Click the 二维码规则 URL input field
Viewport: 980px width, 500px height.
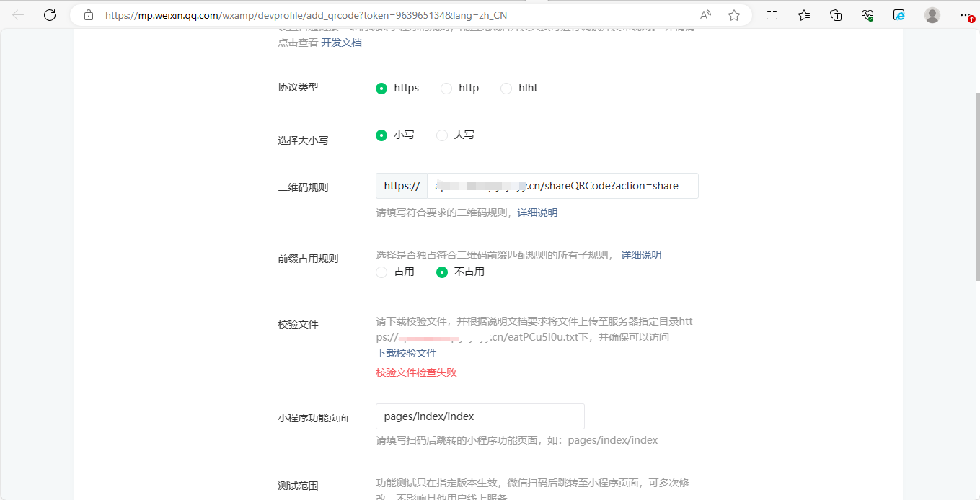click(562, 186)
